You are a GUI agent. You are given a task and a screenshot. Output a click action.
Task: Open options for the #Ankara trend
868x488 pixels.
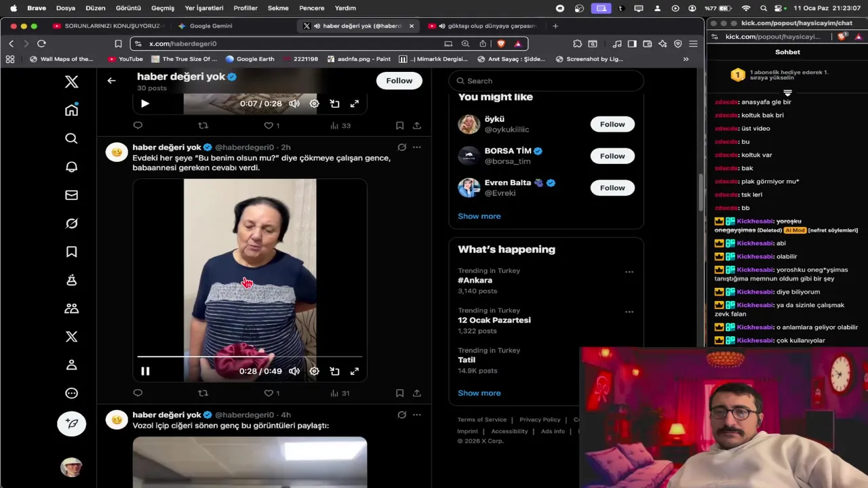[x=629, y=272]
